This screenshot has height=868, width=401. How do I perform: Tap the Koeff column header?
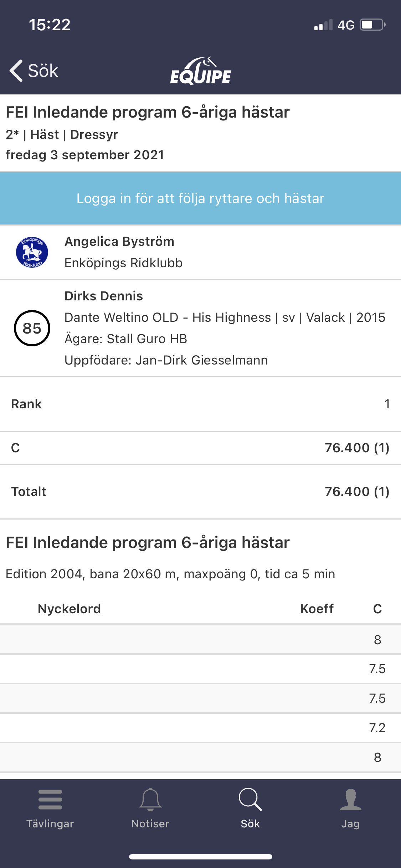(317, 609)
